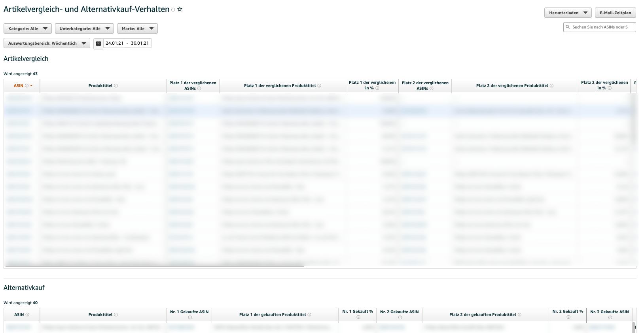Sort Artikelvergleich table by ASIN column
The width and height of the screenshot is (644, 333).
[x=19, y=86]
